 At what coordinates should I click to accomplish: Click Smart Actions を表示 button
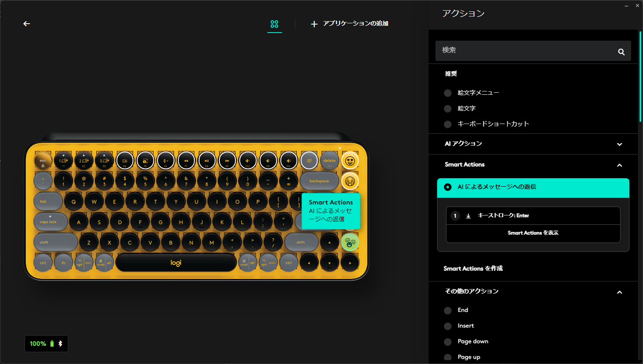533,233
